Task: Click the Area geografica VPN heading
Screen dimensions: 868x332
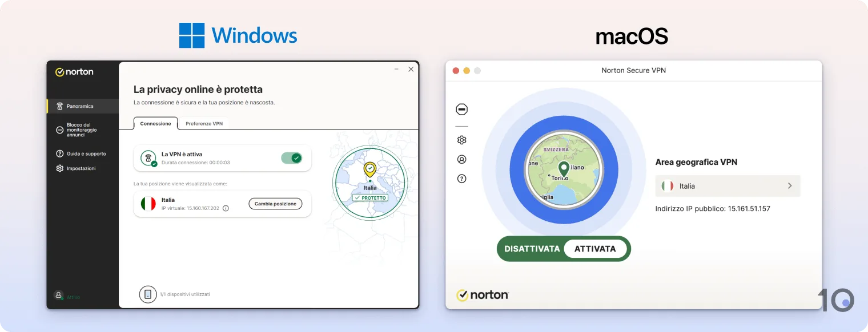Action: pyautogui.click(x=696, y=162)
